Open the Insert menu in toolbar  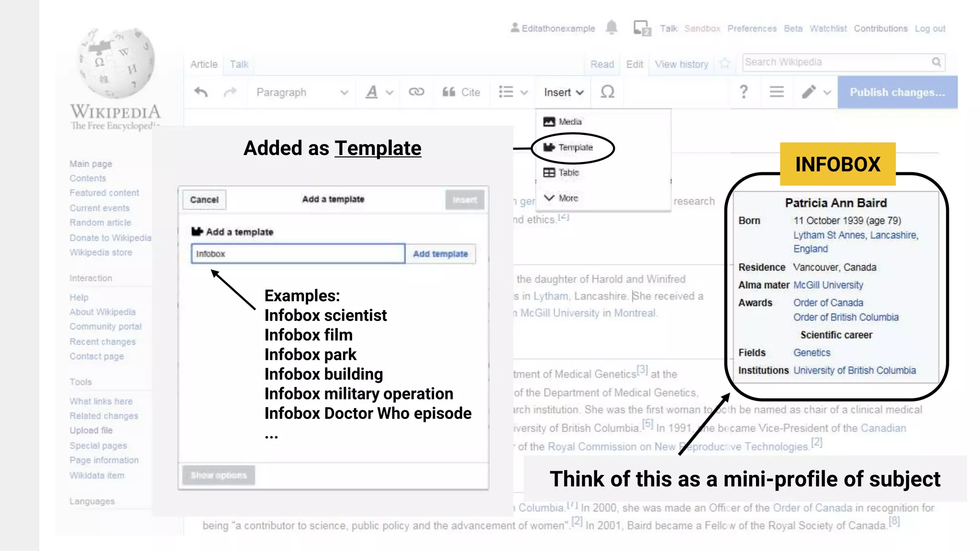tap(564, 92)
